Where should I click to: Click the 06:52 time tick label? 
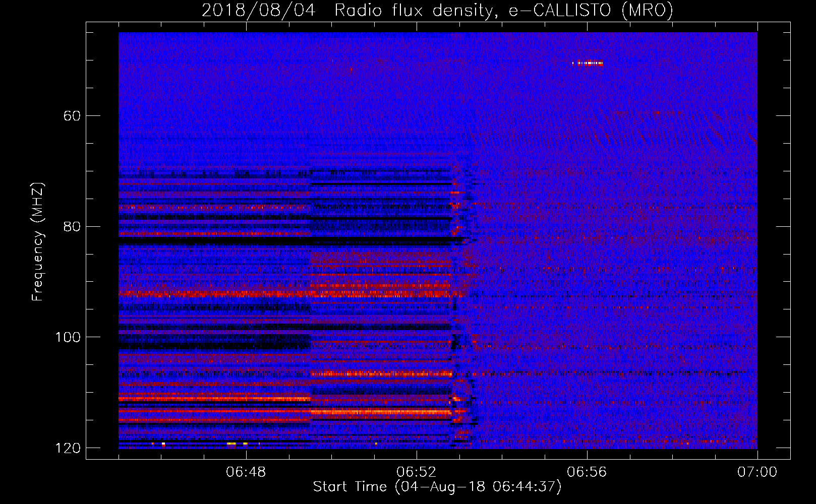pyautogui.click(x=417, y=472)
